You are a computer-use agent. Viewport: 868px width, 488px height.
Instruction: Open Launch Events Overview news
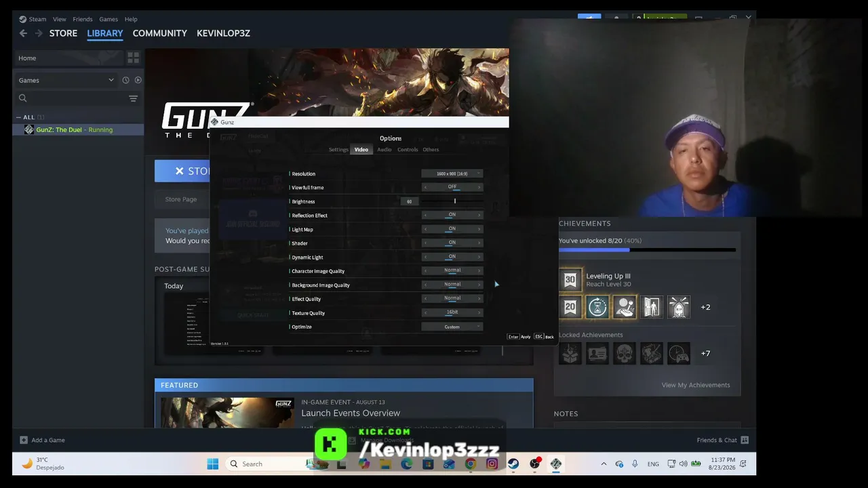point(351,413)
